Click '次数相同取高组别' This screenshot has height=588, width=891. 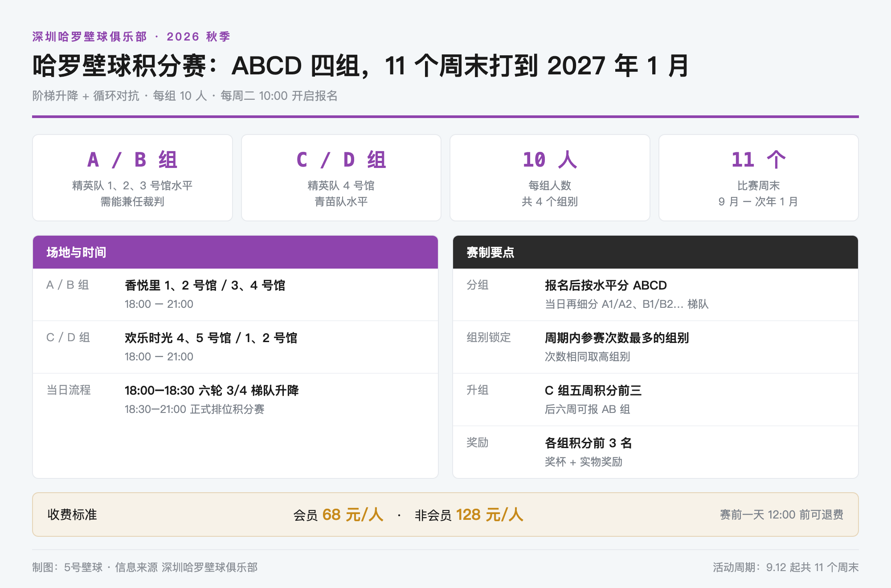(588, 356)
